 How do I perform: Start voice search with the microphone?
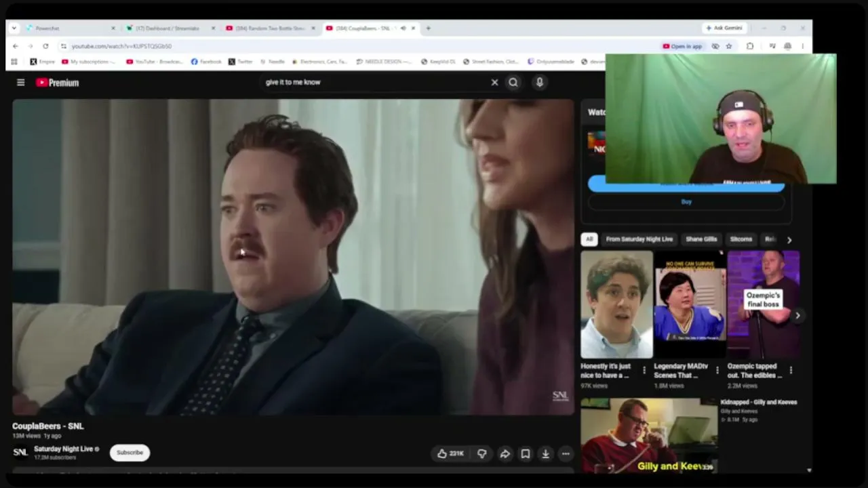click(540, 83)
